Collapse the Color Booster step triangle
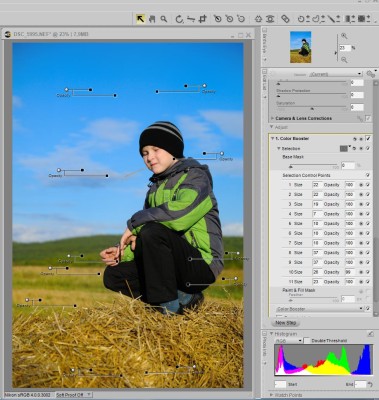 tap(272, 139)
